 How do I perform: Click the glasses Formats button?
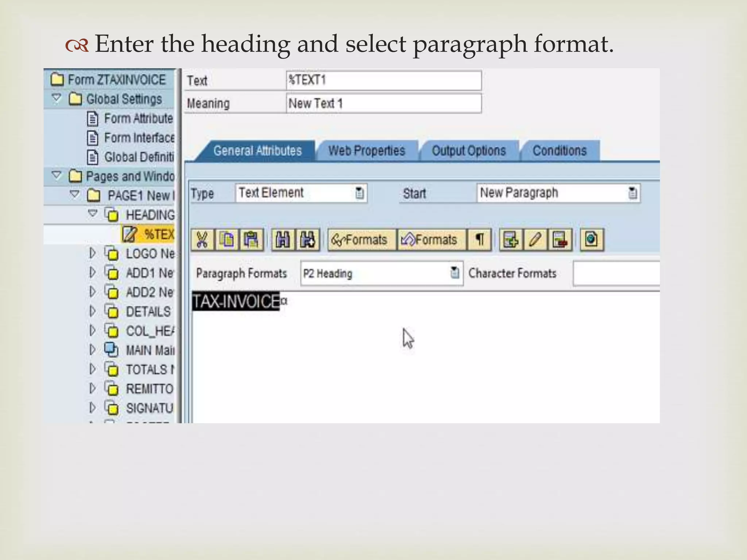click(361, 240)
